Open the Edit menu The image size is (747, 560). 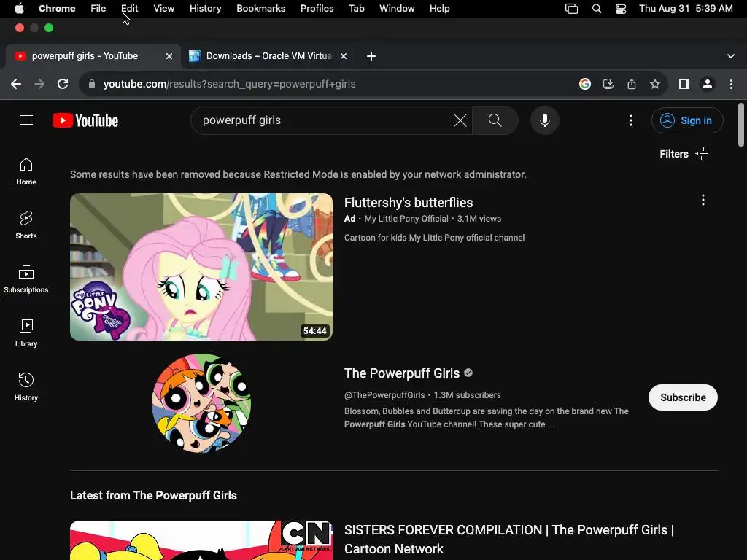[130, 9]
